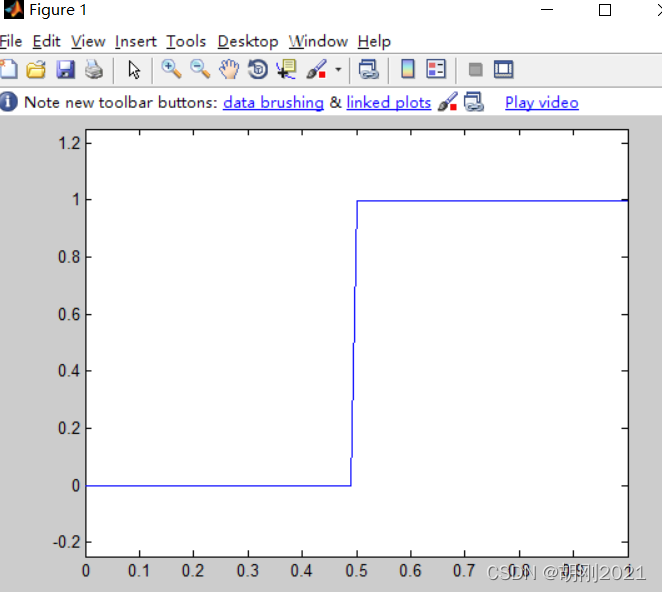Open the Tools menu
The width and height of the screenshot is (662, 592).
[x=186, y=41]
